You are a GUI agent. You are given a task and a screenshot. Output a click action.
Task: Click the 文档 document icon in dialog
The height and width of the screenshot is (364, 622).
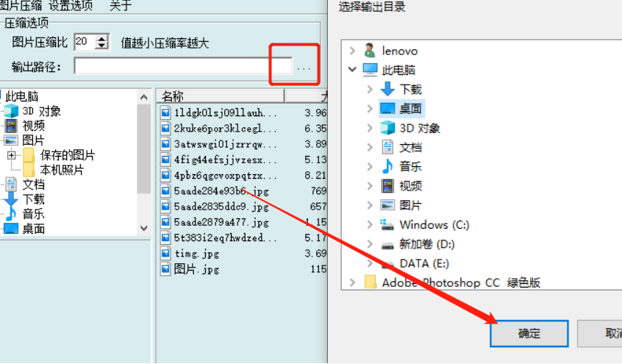click(x=387, y=147)
